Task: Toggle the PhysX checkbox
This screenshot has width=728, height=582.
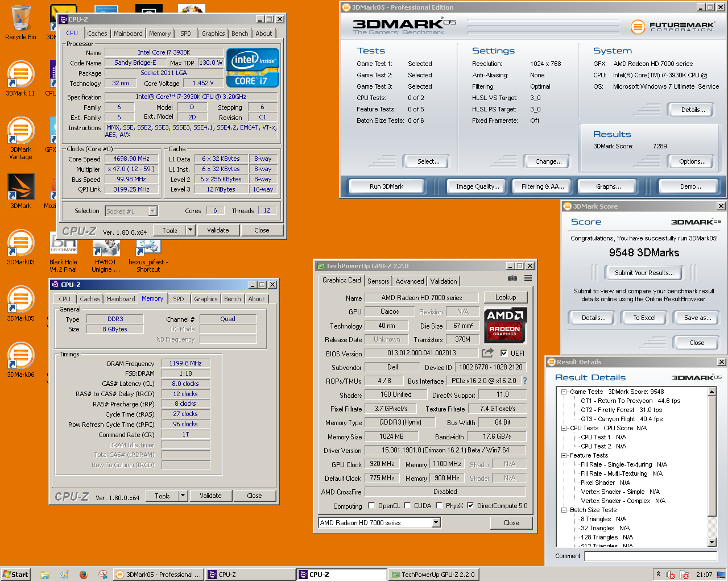Action: 439,505
